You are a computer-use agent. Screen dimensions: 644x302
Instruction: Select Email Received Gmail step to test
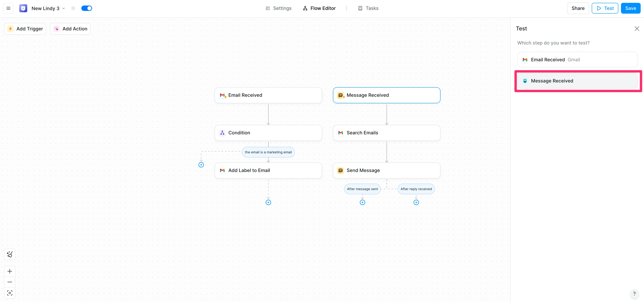[x=577, y=60]
